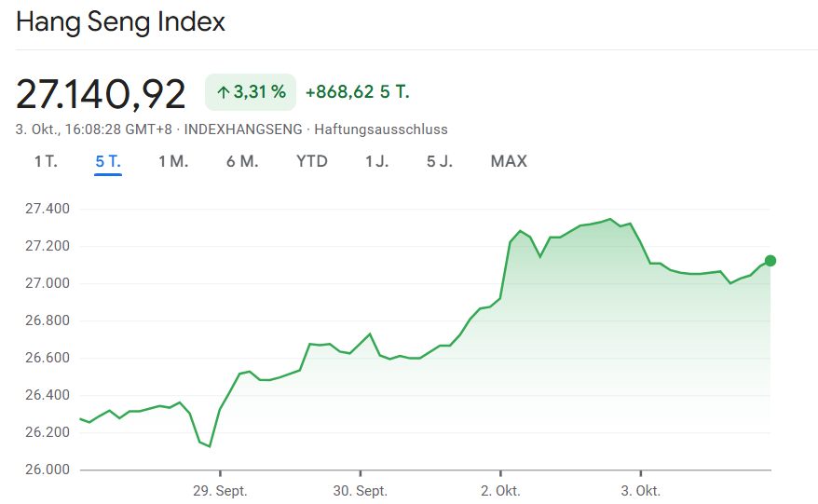
Task: Click the up arrow in percent badge
Action: [x=223, y=92]
